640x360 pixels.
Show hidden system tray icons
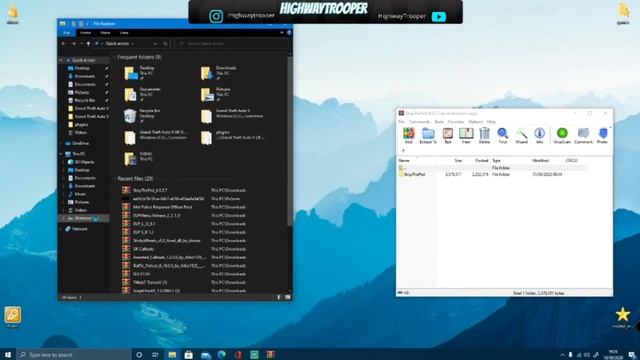tap(562, 355)
